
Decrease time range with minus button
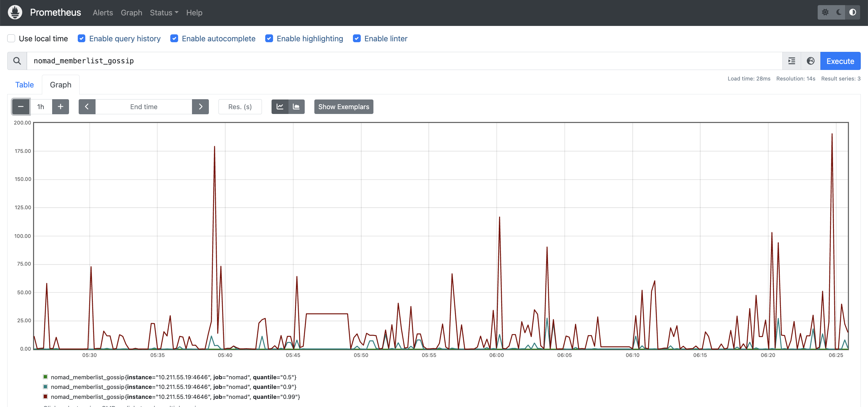[21, 107]
